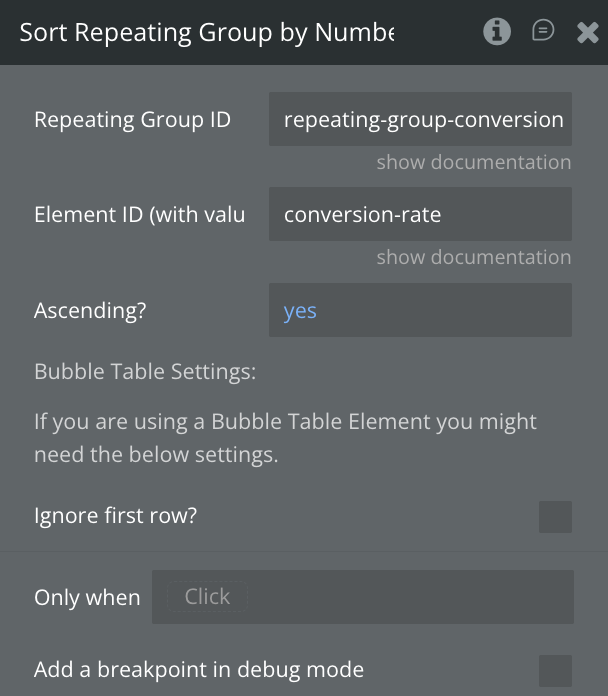Click the Bubble Table Element description text
The image size is (608, 696).
point(285,438)
